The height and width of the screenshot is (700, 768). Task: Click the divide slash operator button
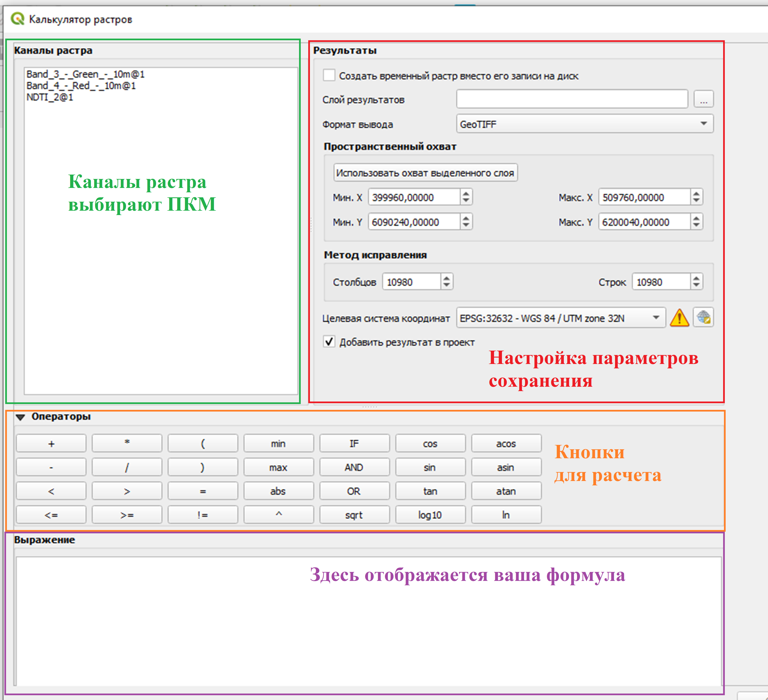tap(127, 467)
